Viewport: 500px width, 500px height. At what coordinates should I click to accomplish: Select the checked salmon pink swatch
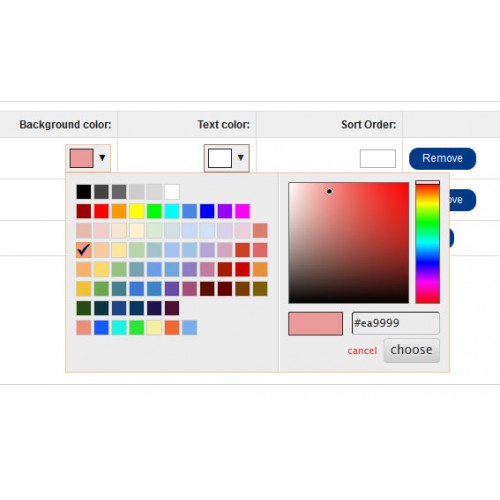pyautogui.click(x=84, y=250)
